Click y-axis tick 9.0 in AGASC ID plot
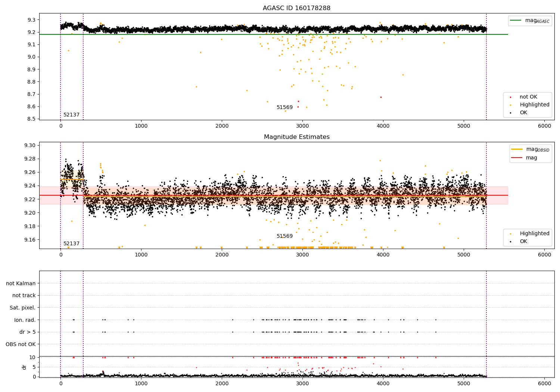 [x=32, y=57]
